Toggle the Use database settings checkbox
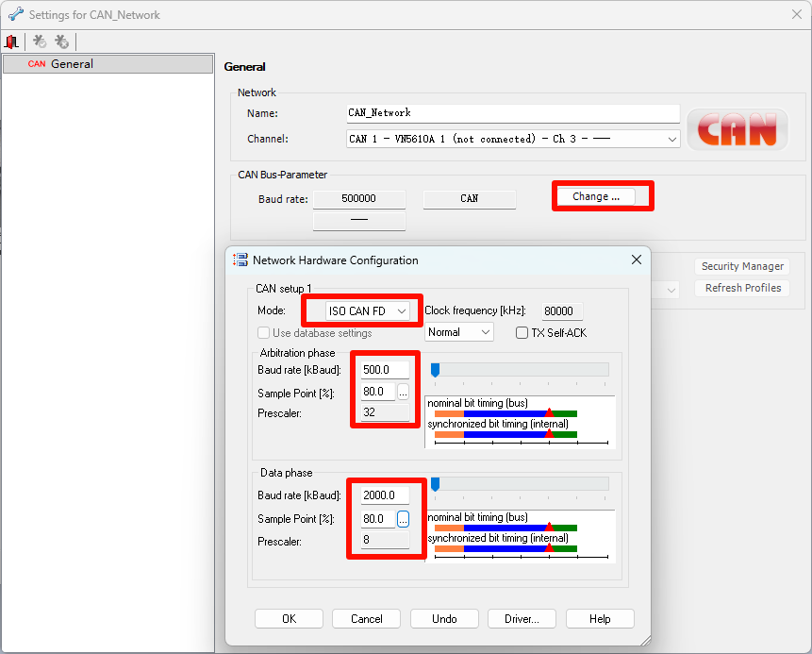The height and width of the screenshot is (654, 812). click(264, 333)
